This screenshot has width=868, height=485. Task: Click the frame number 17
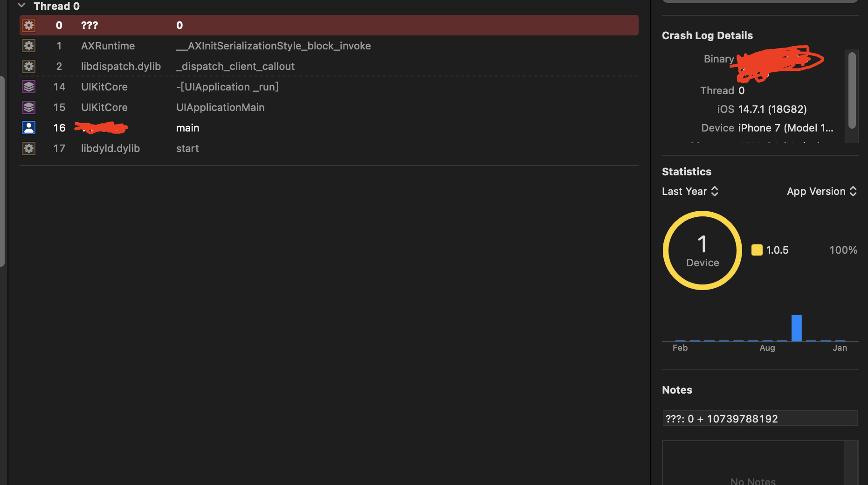click(x=59, y=148)
